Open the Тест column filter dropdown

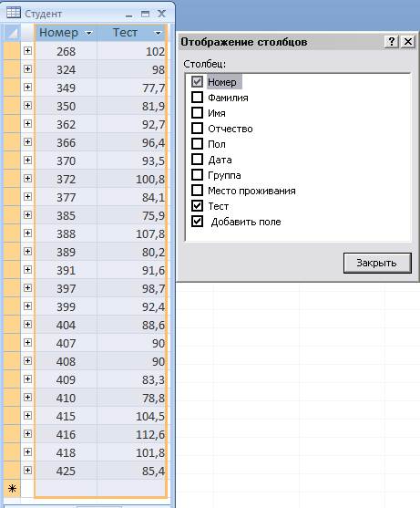coord(158,33)
